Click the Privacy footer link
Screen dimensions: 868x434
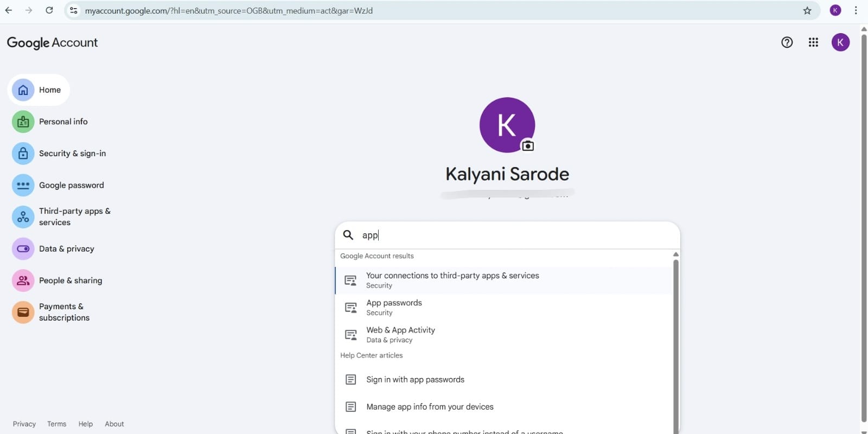coord(24,424)
